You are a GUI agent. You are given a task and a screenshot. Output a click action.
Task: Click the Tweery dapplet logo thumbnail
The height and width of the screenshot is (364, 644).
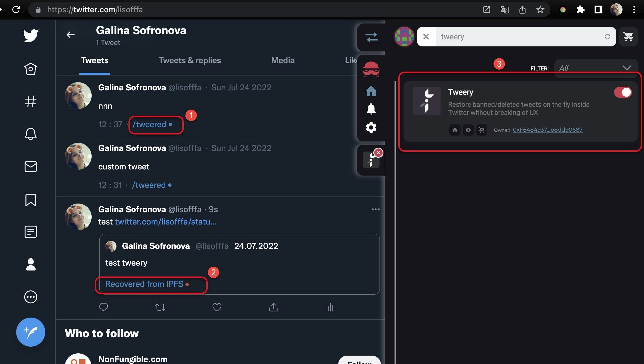[x=427, y=101]
